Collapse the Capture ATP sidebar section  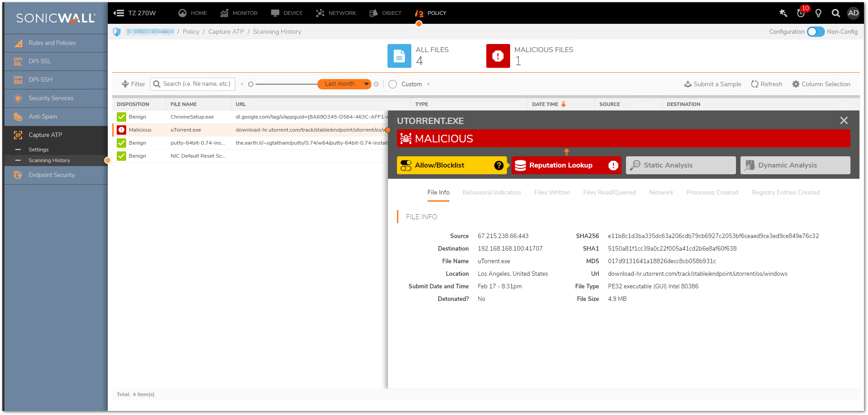(45, 135)
